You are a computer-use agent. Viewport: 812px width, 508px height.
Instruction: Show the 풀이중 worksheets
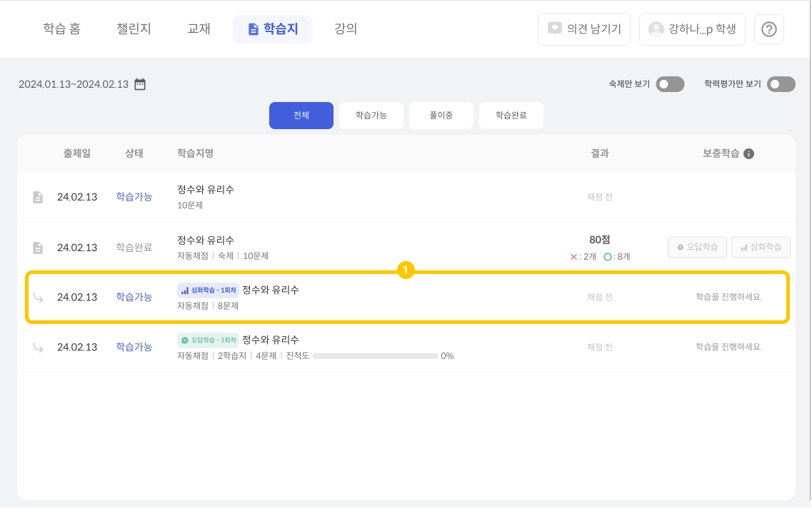click(441, 116)
